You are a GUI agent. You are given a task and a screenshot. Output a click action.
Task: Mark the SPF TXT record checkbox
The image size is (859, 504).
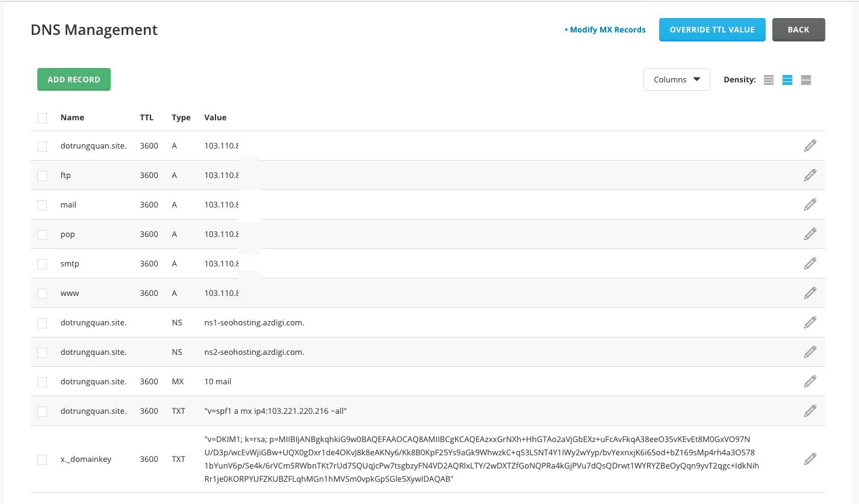click(42, 411)
